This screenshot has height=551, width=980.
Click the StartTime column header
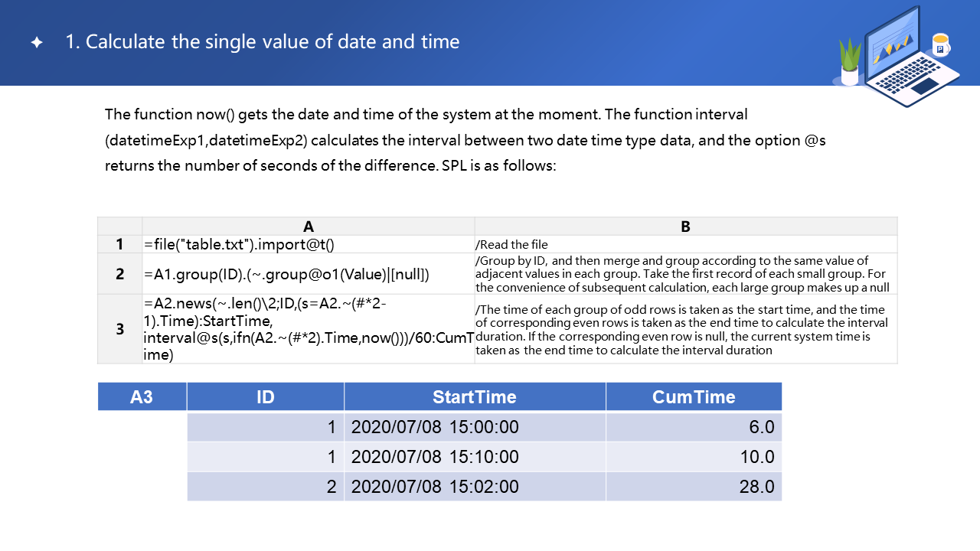pos(475,396)
